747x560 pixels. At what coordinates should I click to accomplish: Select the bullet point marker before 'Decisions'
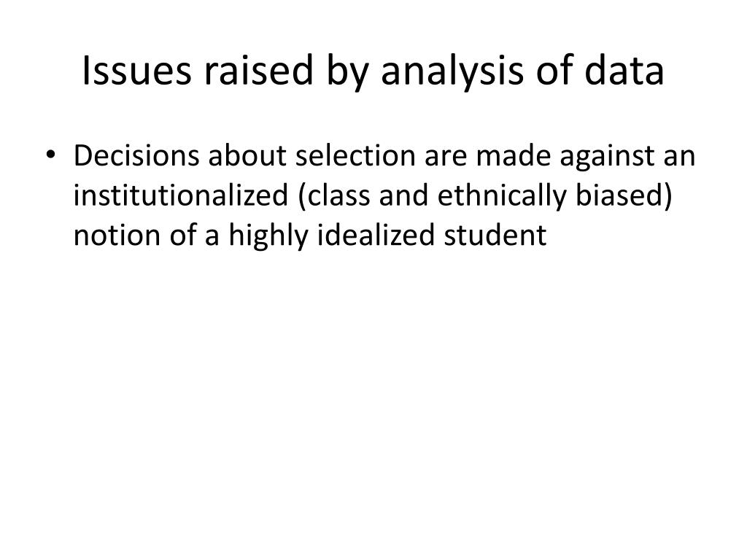click(x=50, y=155)
